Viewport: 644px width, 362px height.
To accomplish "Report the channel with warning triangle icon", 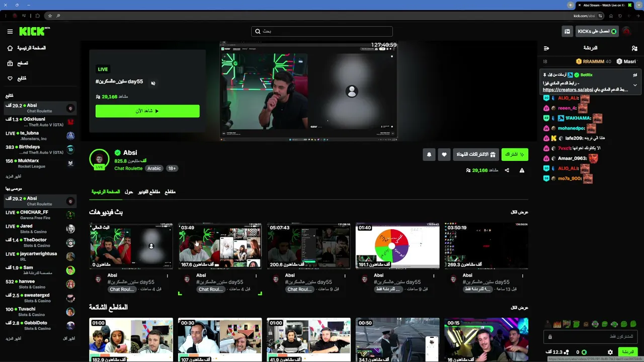I will point(522,170).
